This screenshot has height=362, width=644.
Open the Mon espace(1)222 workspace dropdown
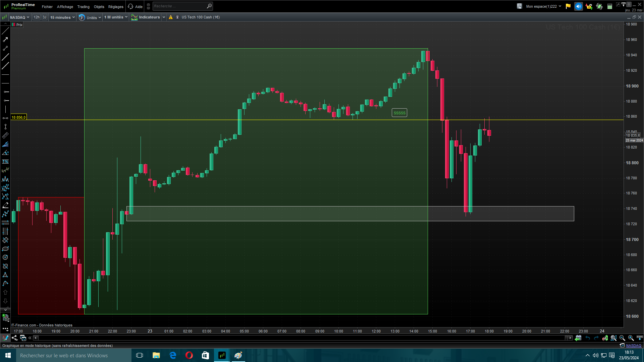point(543,6)
